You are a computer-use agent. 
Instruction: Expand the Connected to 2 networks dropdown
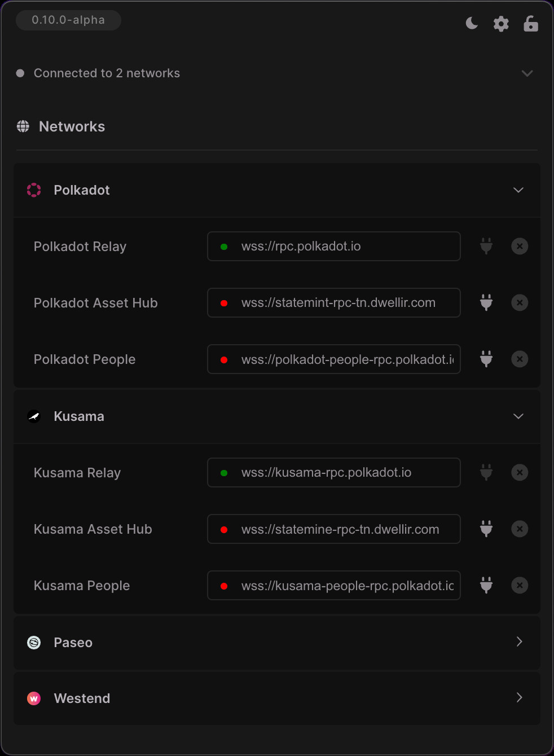pos(527,73)
